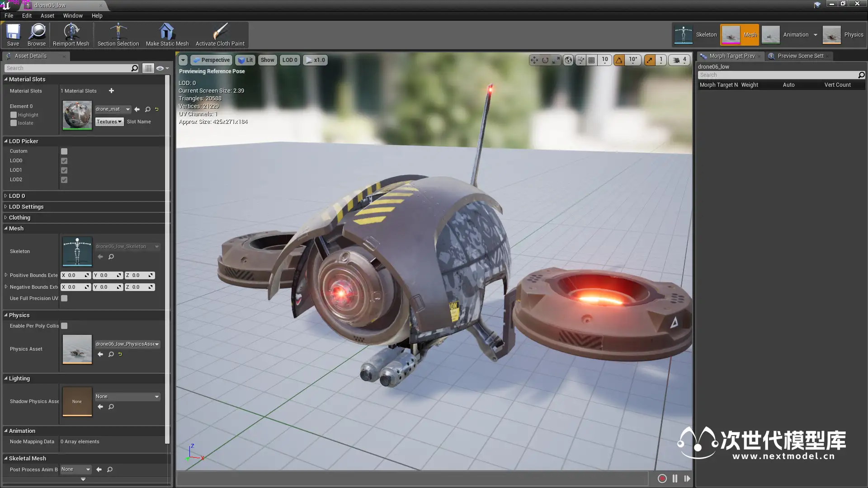The image size is (868, 488).
Task: Click the LOD 0 viewport button
Action: coord(290,60)
